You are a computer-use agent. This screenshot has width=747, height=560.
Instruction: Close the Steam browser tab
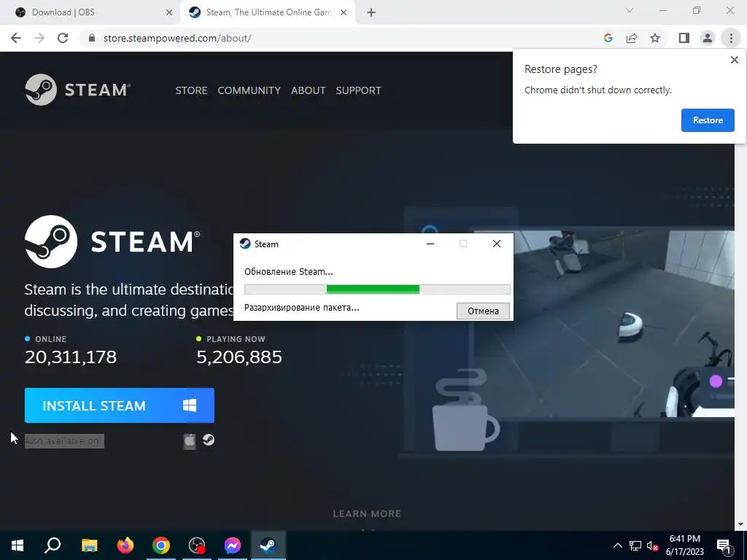pos(344,12)
